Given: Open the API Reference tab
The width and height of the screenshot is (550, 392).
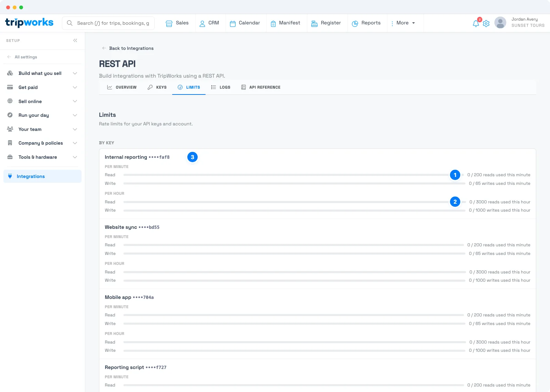Looking at the screenshot, I should click(x=261, y=87).
